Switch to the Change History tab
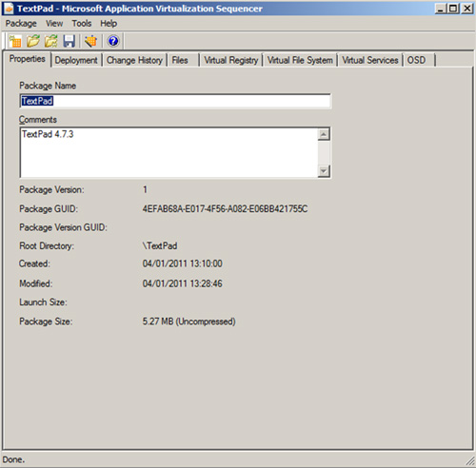Screen dimensions: 476x468 tap(134, 60)
